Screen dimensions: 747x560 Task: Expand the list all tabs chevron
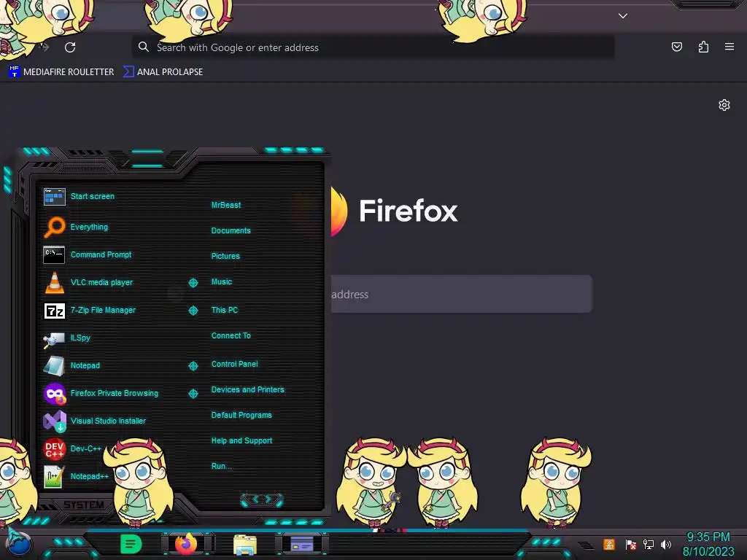coord(623,16)
